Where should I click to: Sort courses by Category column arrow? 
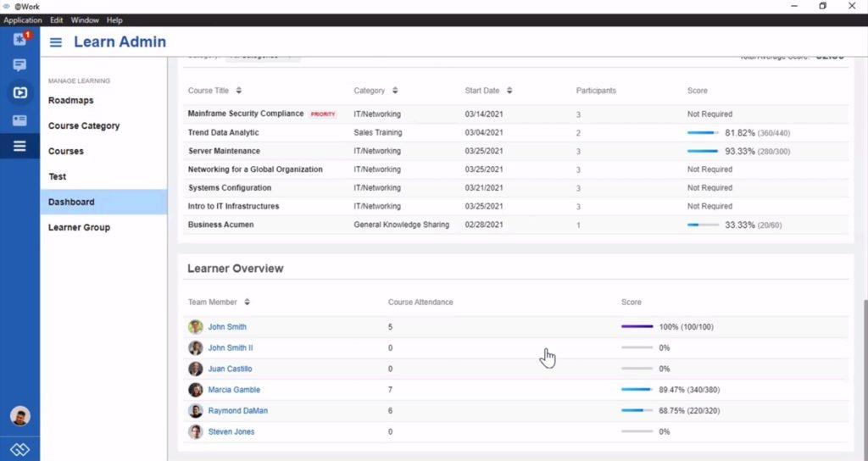point(395,91)
